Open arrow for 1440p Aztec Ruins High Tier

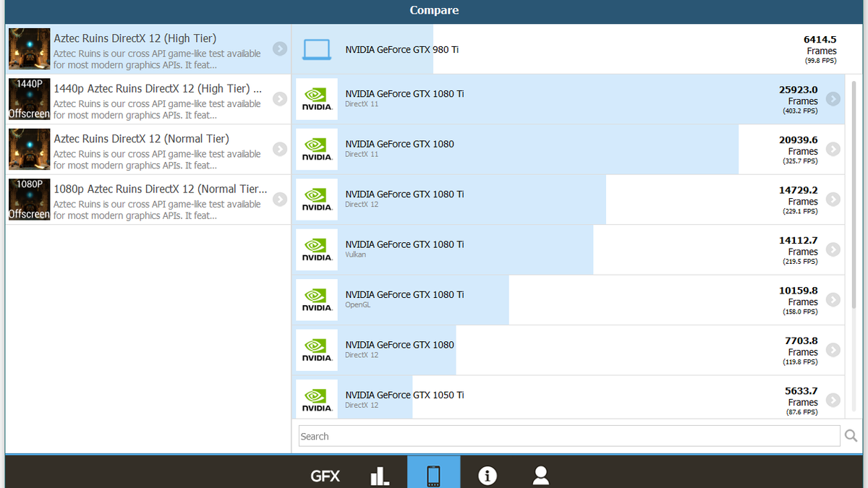point(280,99)
